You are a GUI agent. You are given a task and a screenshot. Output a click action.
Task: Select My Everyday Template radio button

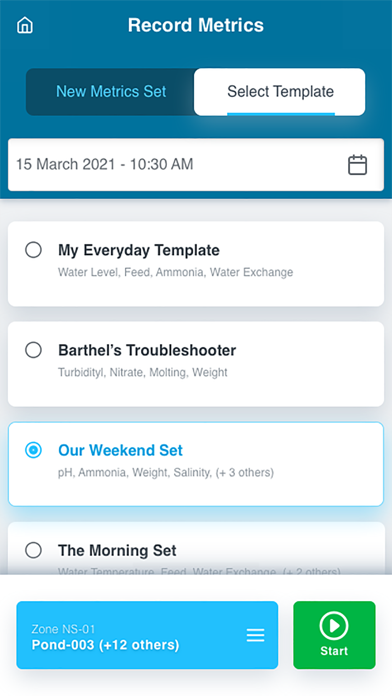[33, 250]
